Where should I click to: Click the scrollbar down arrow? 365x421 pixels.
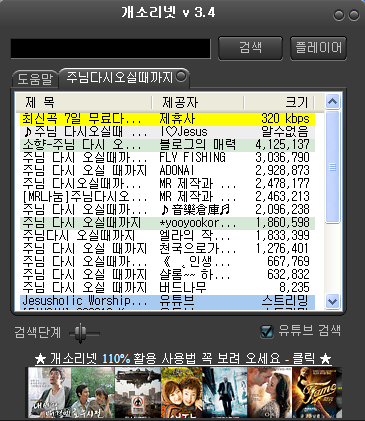(332, 302)
